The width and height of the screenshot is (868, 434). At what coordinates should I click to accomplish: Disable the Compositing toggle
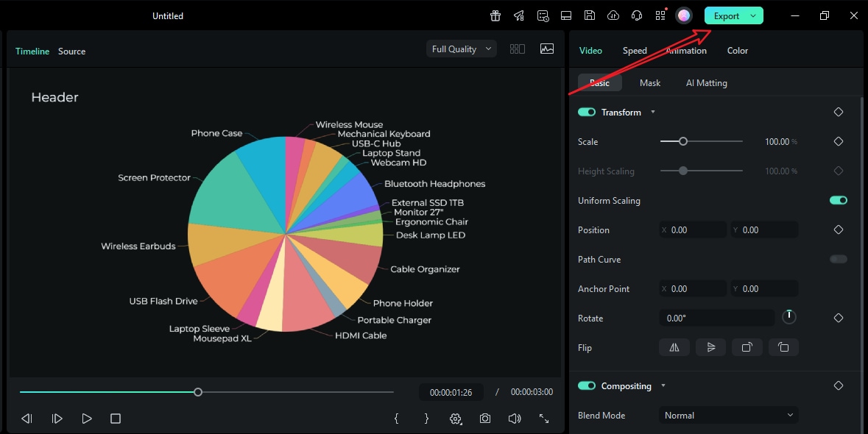[586, 385]
